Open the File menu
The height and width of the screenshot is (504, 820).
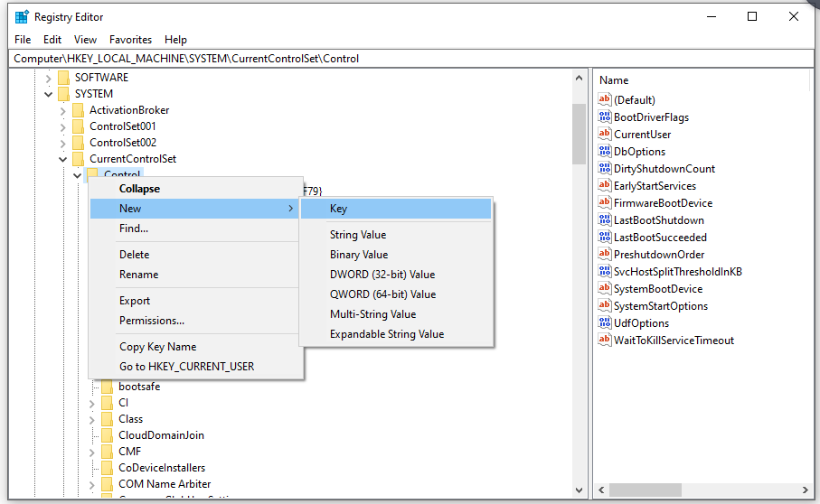[x=23, y=40]
